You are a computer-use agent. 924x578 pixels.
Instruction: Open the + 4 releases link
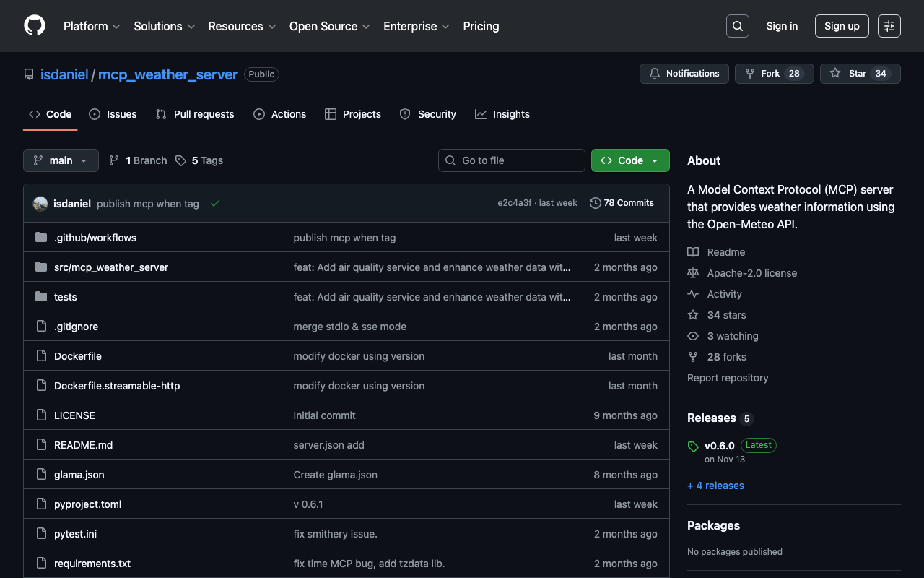715,486
